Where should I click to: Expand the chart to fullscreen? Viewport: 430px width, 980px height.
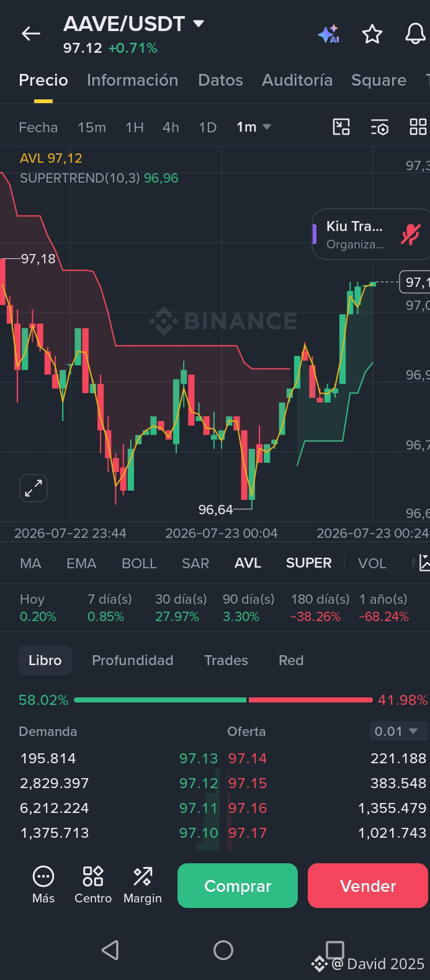tap(34, 488)
